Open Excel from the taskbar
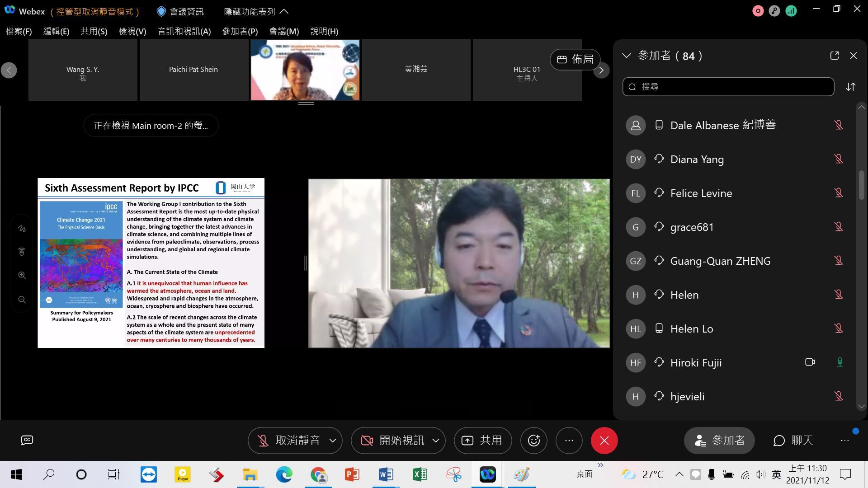Screen dimensions: 868x488 click(x=420, y=474)
